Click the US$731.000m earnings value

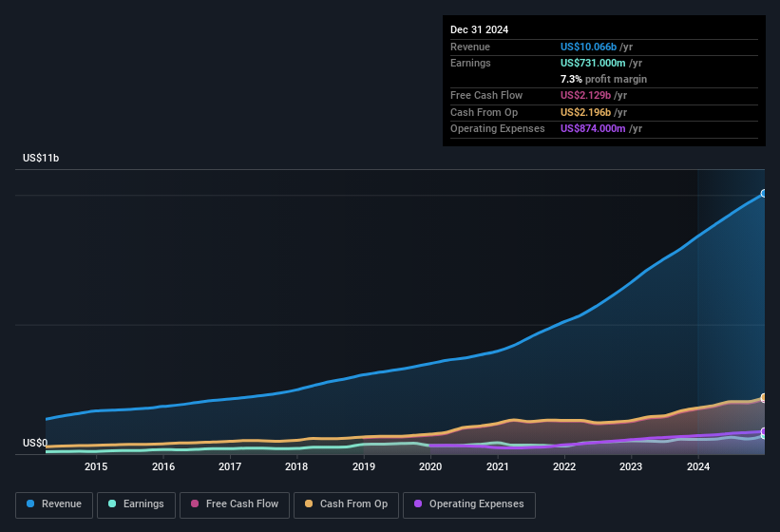(x=593, y=63)
